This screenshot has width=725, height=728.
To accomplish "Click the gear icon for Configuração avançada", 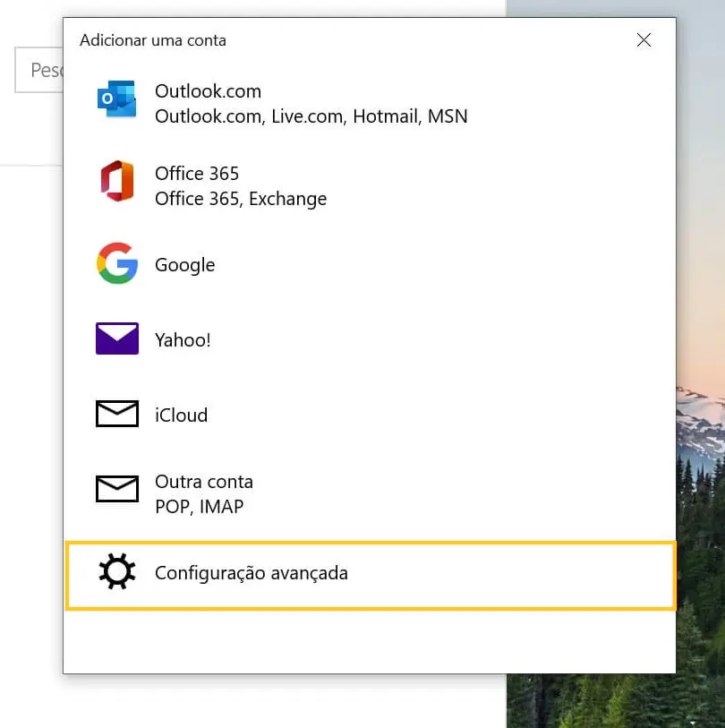I will pyautogui.click(x=117, y=571).
